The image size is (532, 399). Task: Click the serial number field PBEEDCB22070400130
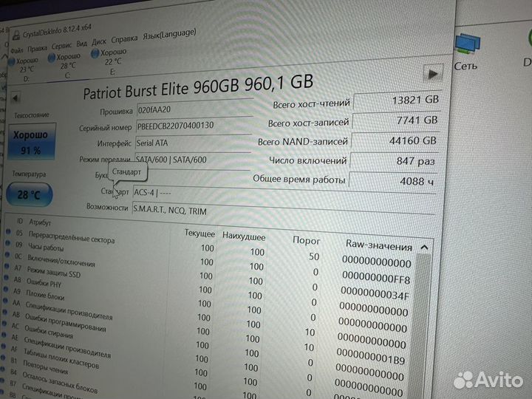pyautogui.click(x=194, y=126)
